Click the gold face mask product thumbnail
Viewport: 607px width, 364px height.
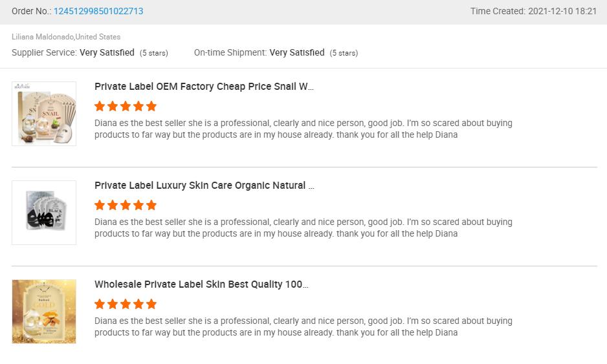click(x=44, y=312)
